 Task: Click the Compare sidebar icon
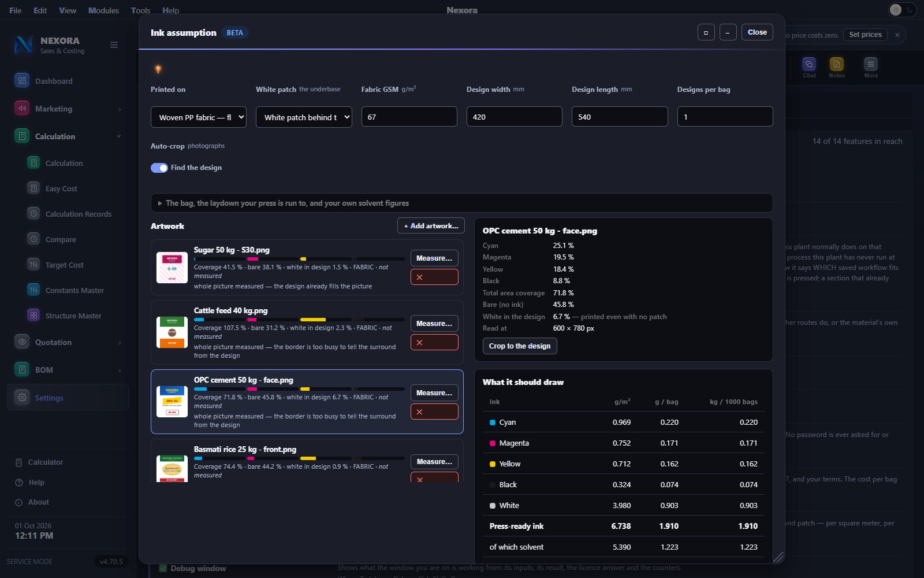33,239
